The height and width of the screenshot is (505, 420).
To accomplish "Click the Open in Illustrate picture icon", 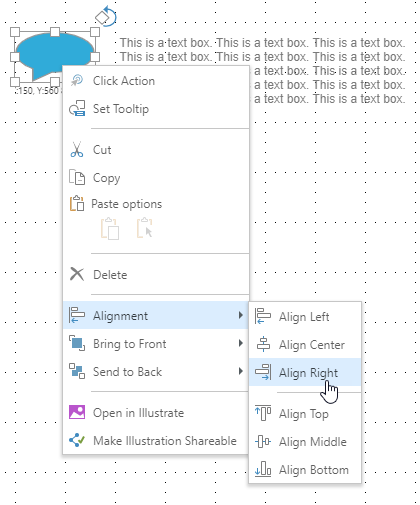I will tap(77, 412).
